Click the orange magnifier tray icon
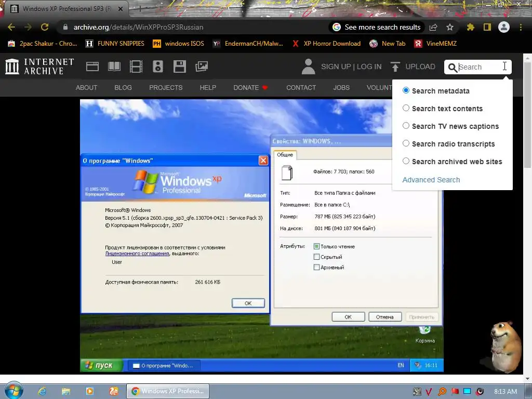532x399 pixels. [442, 392]
